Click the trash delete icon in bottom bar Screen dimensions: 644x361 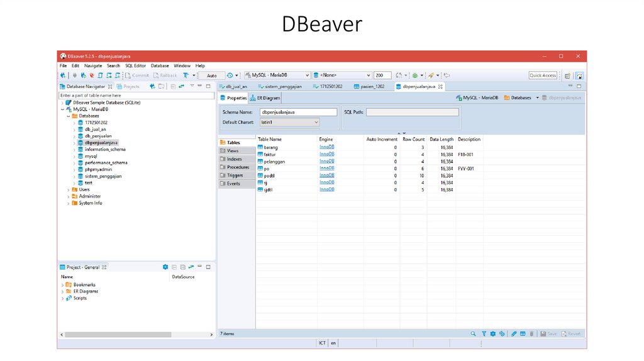(x=531, y=334)
